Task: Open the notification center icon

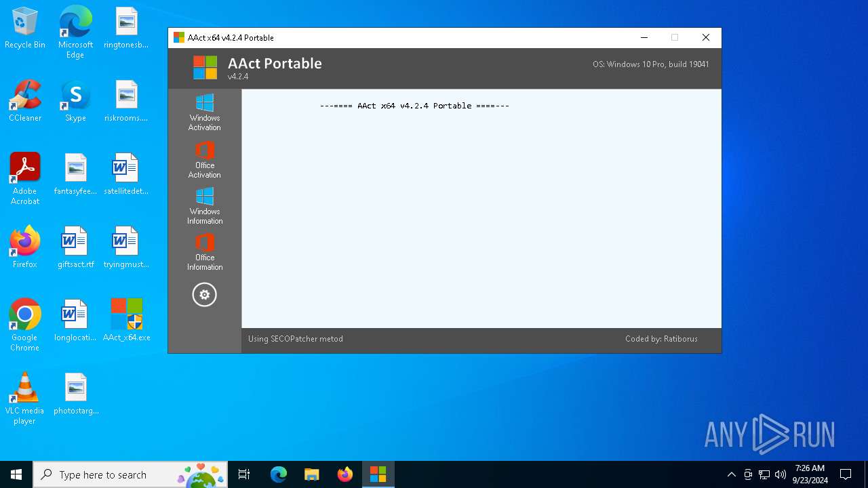Action: point(846,474)
